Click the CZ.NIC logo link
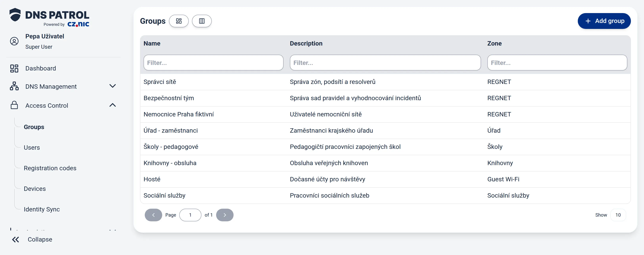Screen dimensions: 644x255 pyautogui.click(x=78, y=24)
